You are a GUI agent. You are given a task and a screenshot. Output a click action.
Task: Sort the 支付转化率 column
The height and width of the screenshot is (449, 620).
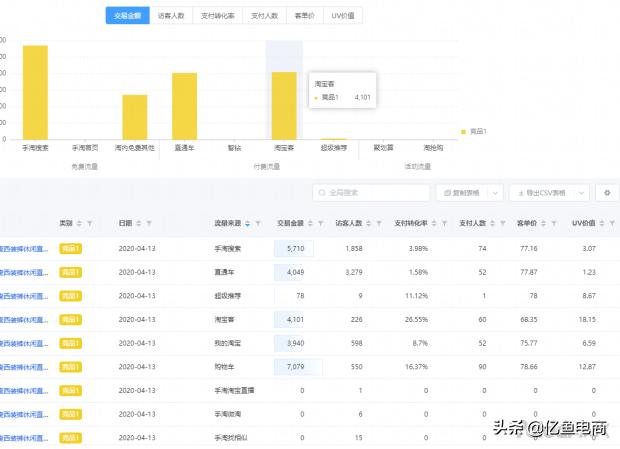[x=434, y=223]
